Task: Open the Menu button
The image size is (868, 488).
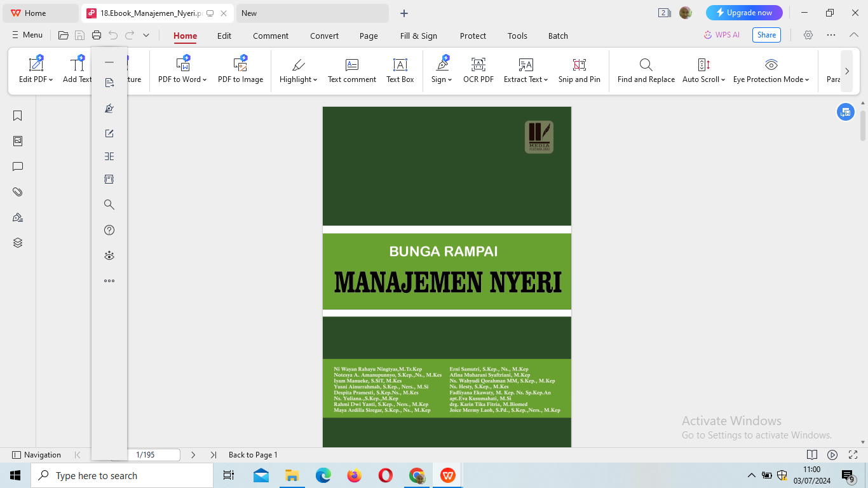Action: pyautogui.click(x=27, y=35)
